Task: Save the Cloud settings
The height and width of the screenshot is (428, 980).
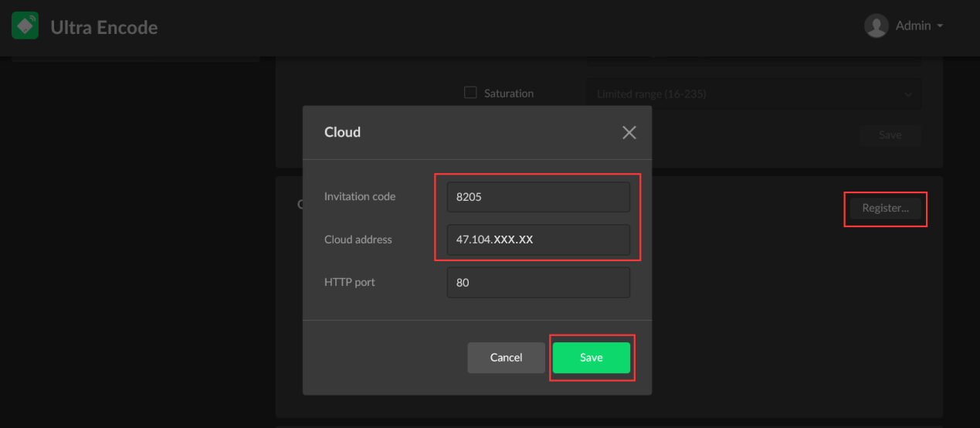Action: [592, 358]
